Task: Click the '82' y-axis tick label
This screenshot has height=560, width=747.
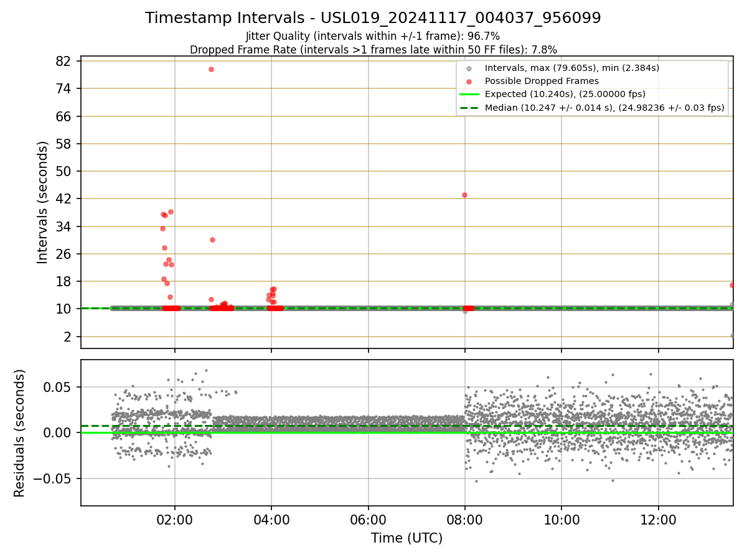Action: [64, 61]
